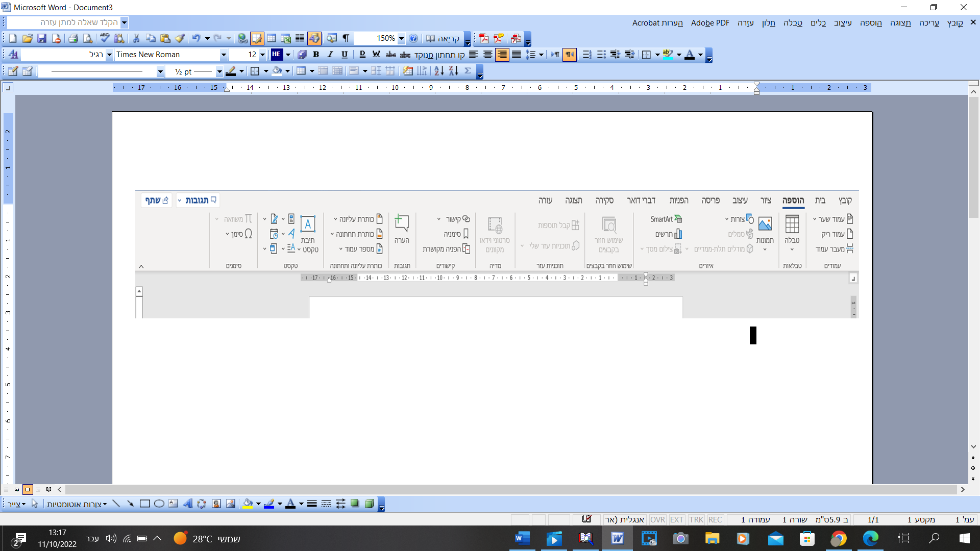Open the font size 12 dropdown

tap(262, 55)
